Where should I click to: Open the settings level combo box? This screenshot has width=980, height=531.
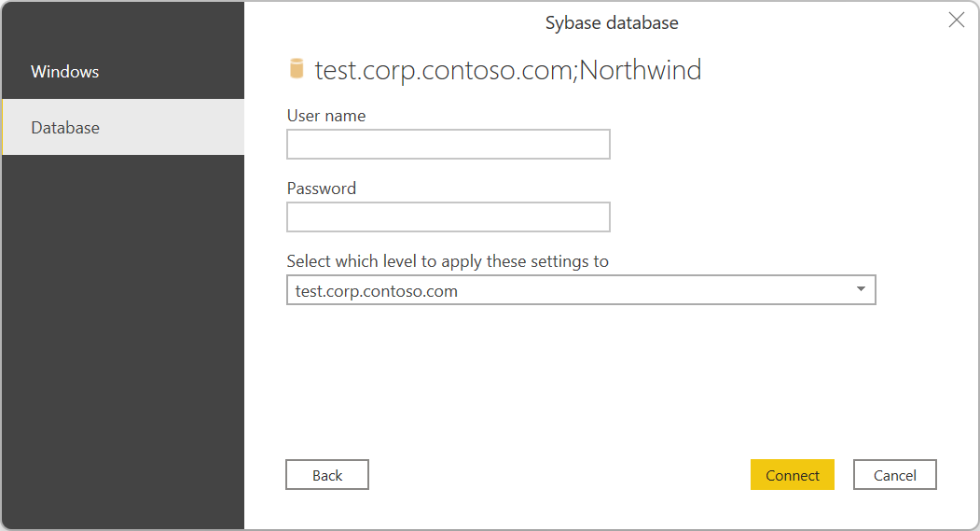click(580, 290)
